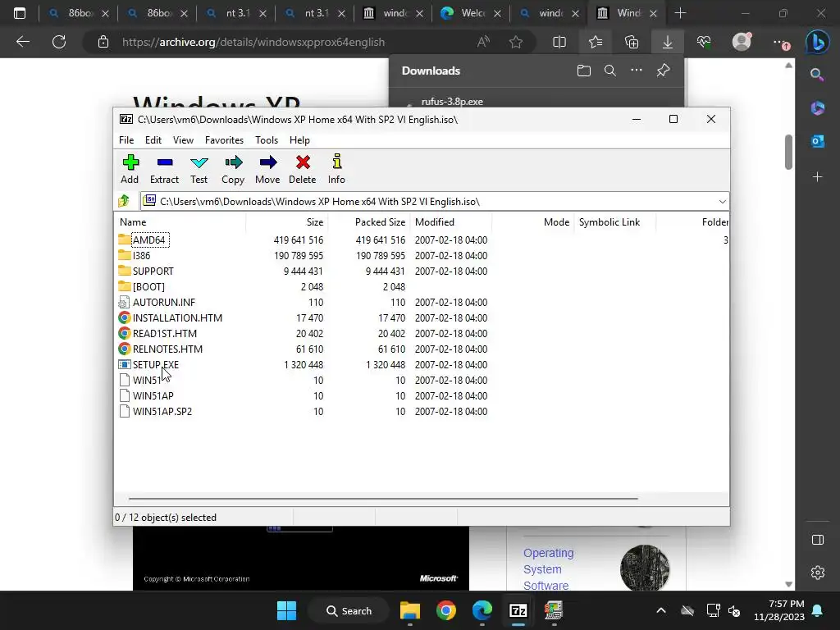The height and width of the screenshot is (630, 840).
Task: Open Outlook icon in Edge sidebar
Action: coord(818,141)
